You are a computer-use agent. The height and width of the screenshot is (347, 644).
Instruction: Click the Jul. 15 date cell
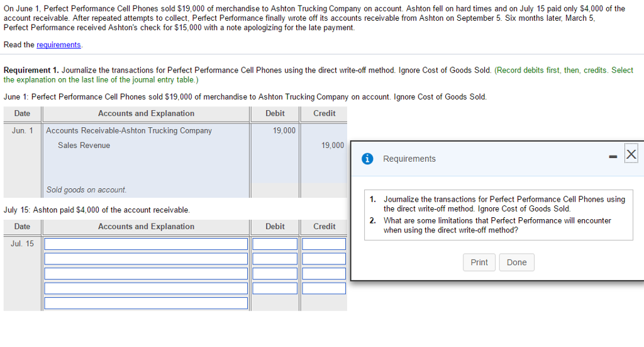23,244
